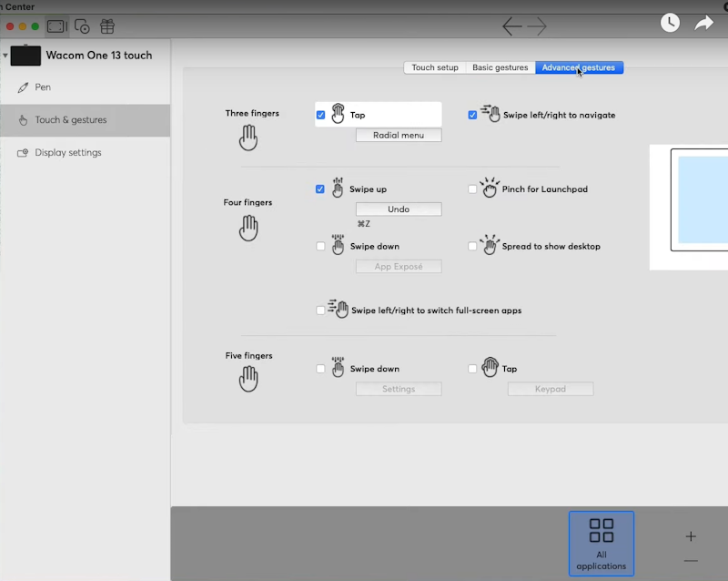The image size is (728, 581).
Task: Click the Touch & gestures hand icon
Action: point(23,120)
